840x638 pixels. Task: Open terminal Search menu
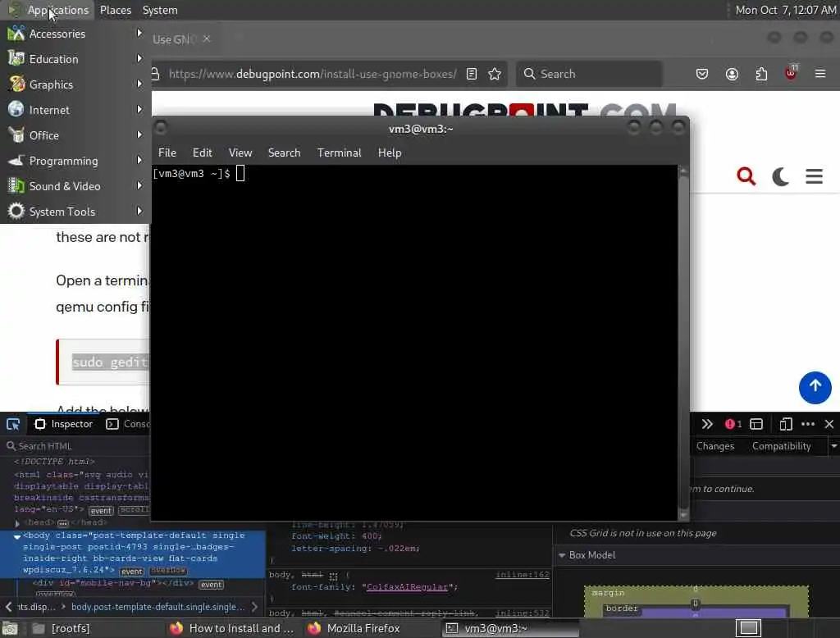point(284,153)
